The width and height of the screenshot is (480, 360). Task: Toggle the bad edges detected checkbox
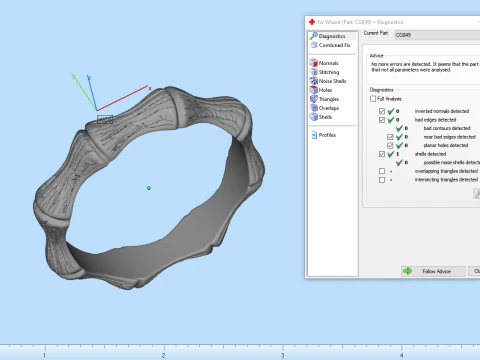[382, 120]
